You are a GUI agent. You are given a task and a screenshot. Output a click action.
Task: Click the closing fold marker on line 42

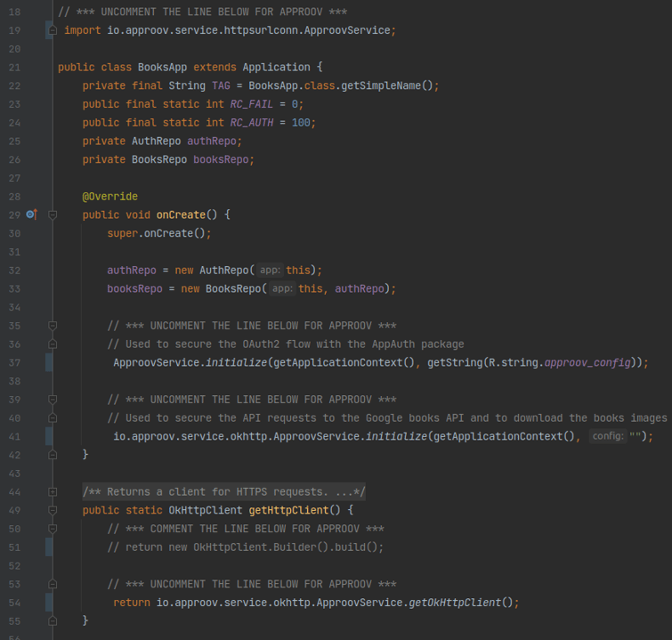(x=53, y=454)
